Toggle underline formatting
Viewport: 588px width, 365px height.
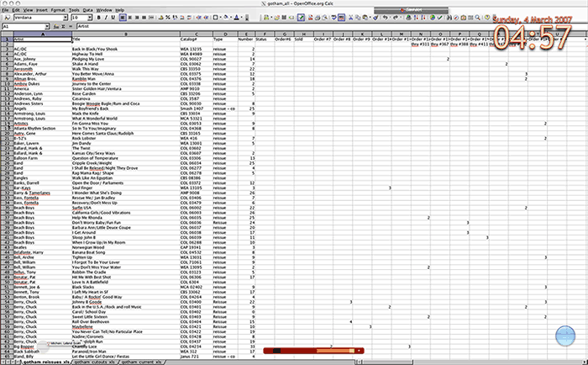click(x=113, y=18)
